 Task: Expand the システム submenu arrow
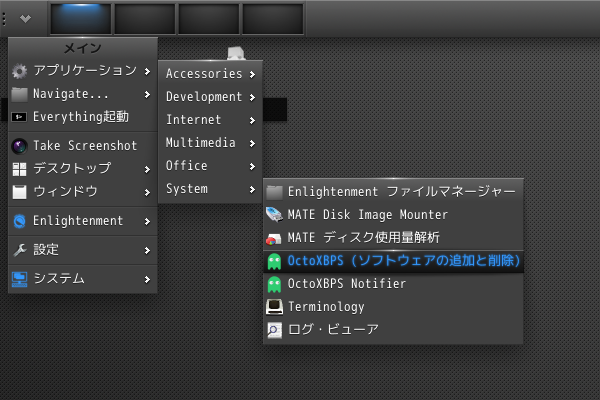(147, 279)
